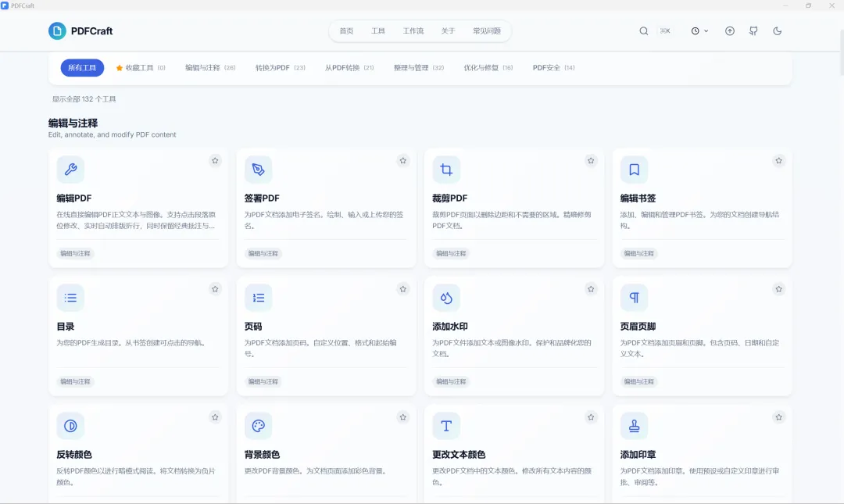Select the 裁剪PDF crop icon

[x=446, y=170]
